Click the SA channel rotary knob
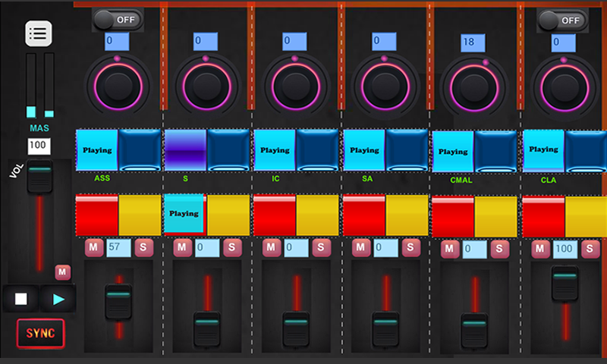The width and height of the screenshot is (607, 364). pos(385,86)
